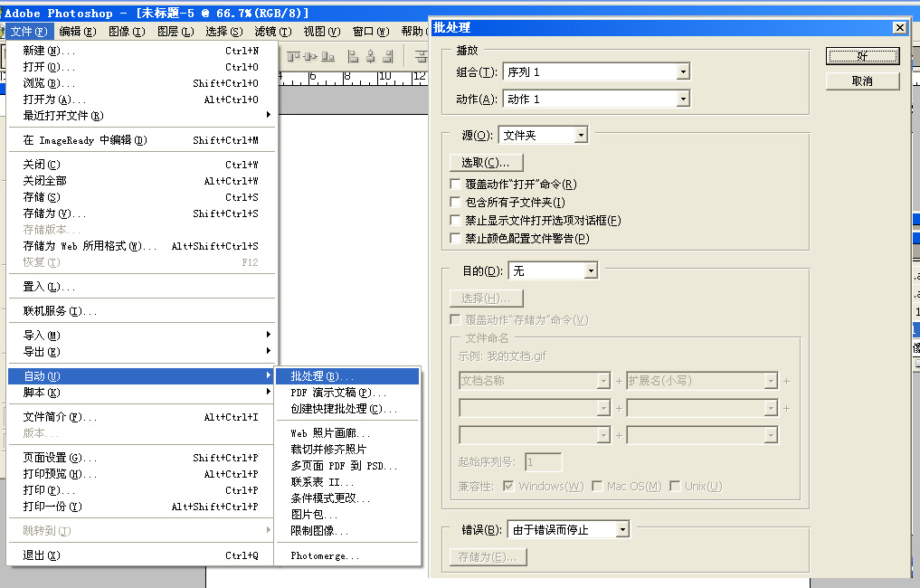Screen dimensions: 920x588
Task: Choose Photomerge from the submenu
Action: tap(347, 555)
